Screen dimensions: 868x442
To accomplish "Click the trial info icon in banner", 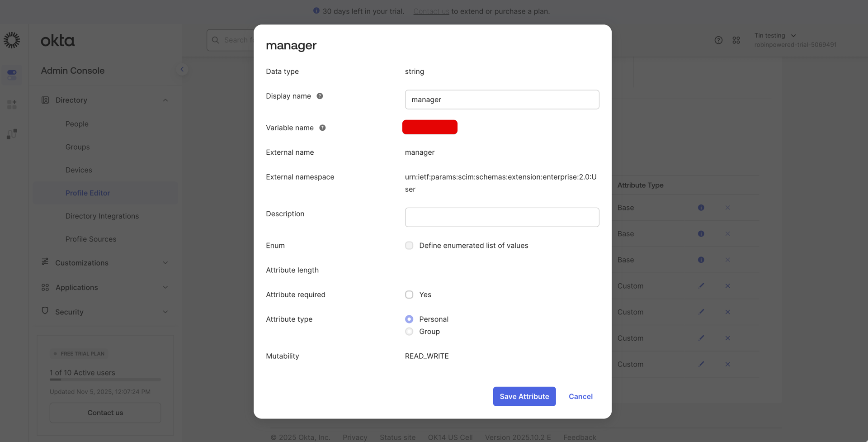I will tap(316, 10).
